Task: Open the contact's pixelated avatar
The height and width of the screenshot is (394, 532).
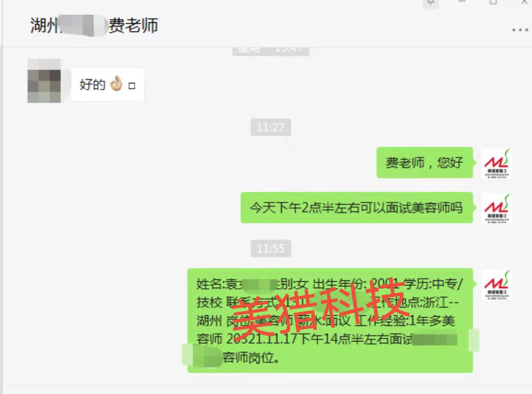Action: pos(44,81)
